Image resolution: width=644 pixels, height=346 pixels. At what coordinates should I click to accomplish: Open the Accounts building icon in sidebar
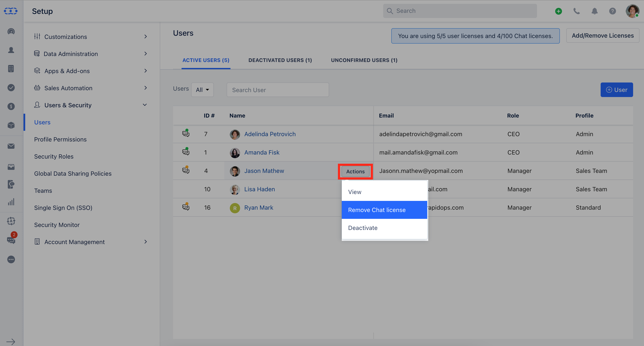click(x=11, y=69)
